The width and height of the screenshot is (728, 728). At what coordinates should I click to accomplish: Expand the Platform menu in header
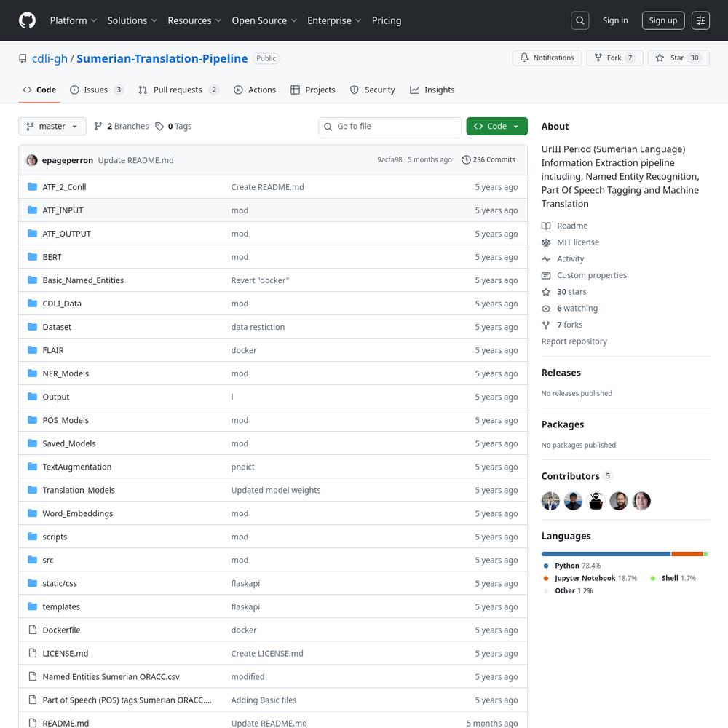(73, 20)
